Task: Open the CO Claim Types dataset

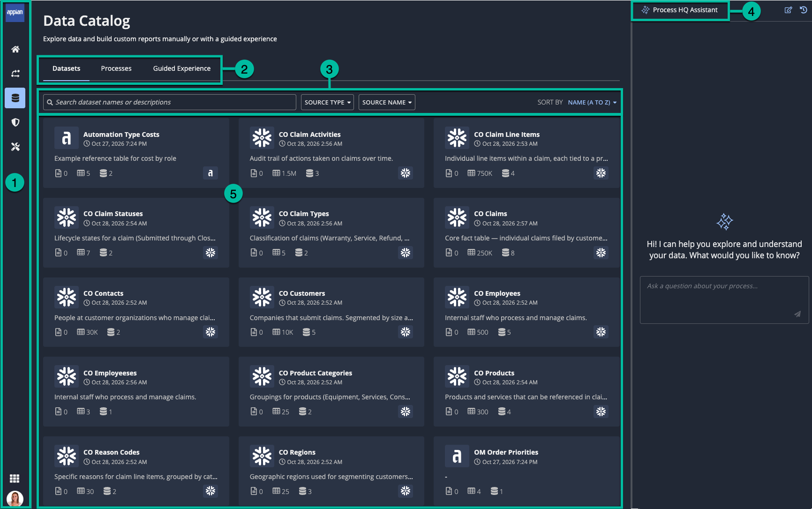Action: [331, 232]
